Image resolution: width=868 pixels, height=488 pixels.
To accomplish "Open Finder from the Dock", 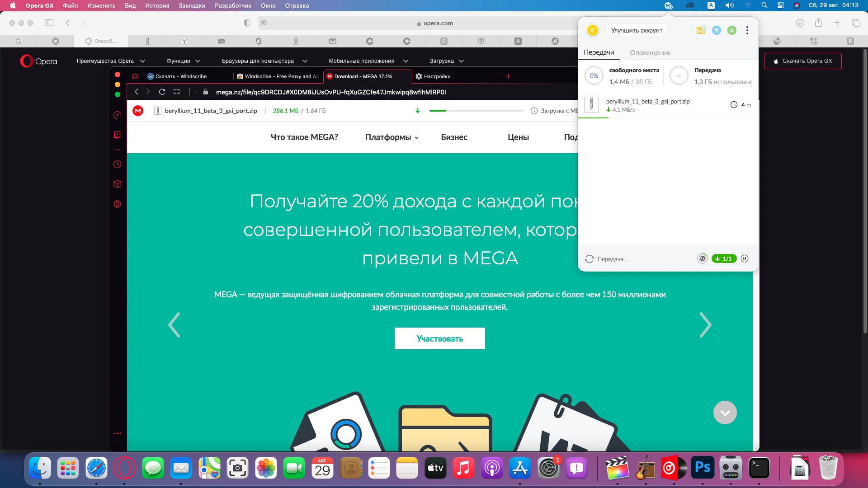I will coord(40,468).
